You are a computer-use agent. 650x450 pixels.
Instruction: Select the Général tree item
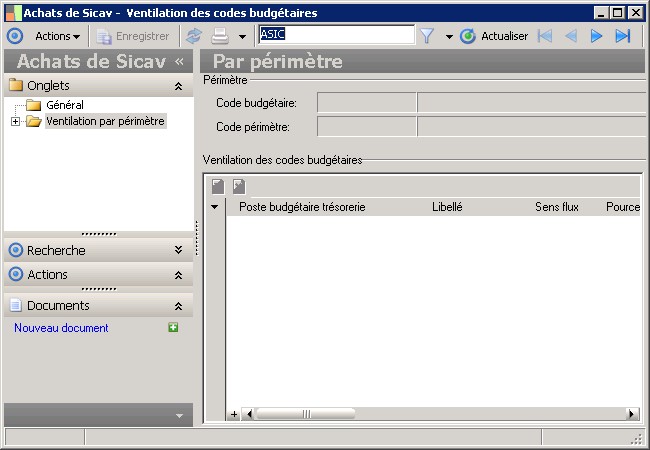(65, 105)
